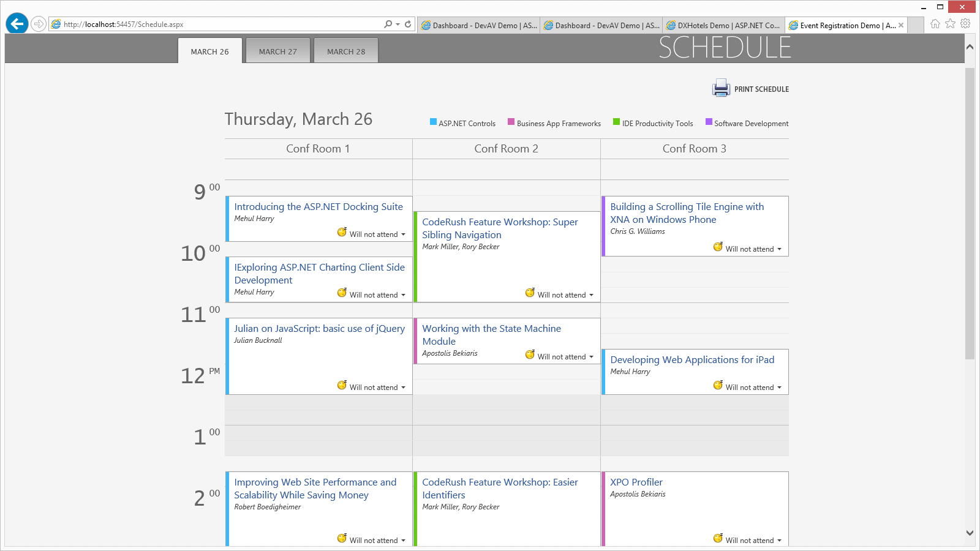
Task: Click attendance face icon for Scrolling Tile Engine session
Action: 718,247
